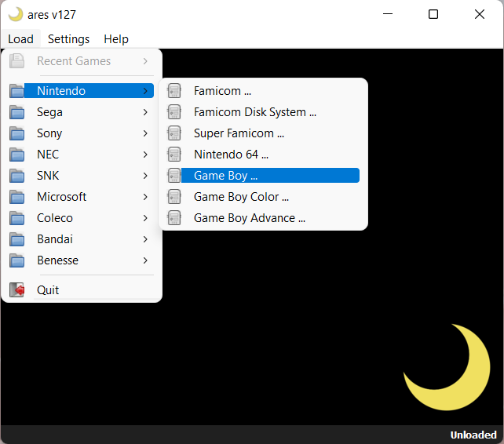Select the Nintendo submenu entry

pos(82,90)
